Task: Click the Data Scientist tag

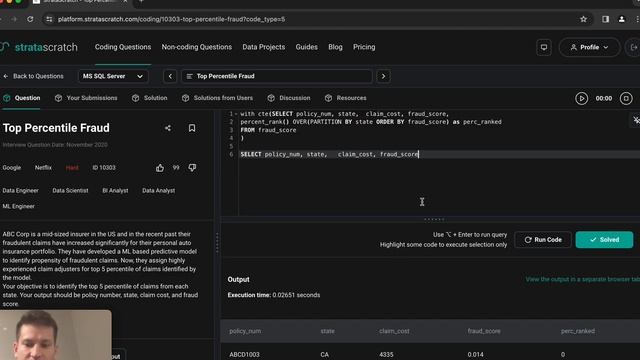Action: tap(70, 191)
